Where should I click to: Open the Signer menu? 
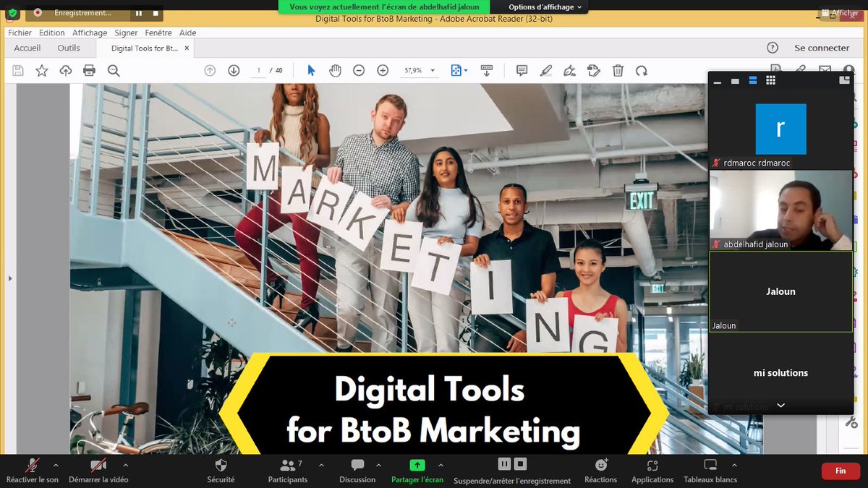[126, 33]
